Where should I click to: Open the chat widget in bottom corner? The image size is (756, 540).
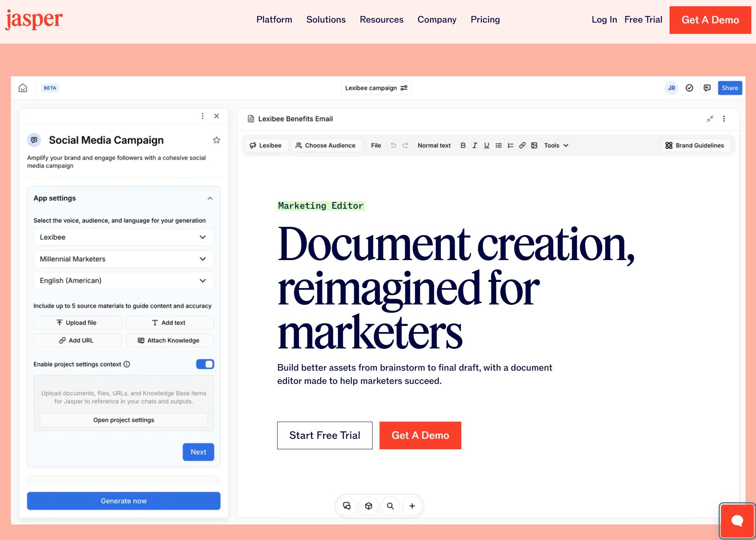737,521
